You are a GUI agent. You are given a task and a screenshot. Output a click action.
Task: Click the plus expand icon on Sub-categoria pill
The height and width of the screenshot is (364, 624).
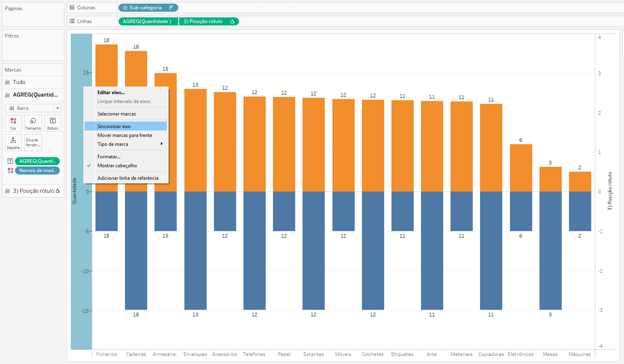(125, 8)
